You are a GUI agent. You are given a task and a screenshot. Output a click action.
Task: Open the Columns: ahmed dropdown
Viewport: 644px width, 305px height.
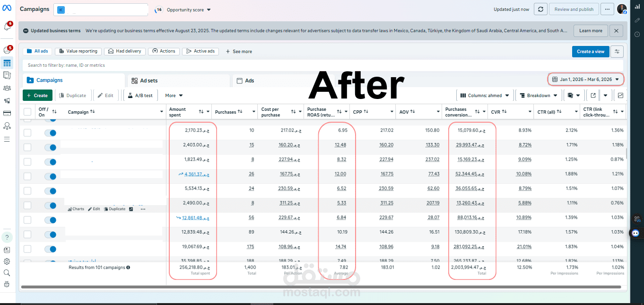pos(484,95)
